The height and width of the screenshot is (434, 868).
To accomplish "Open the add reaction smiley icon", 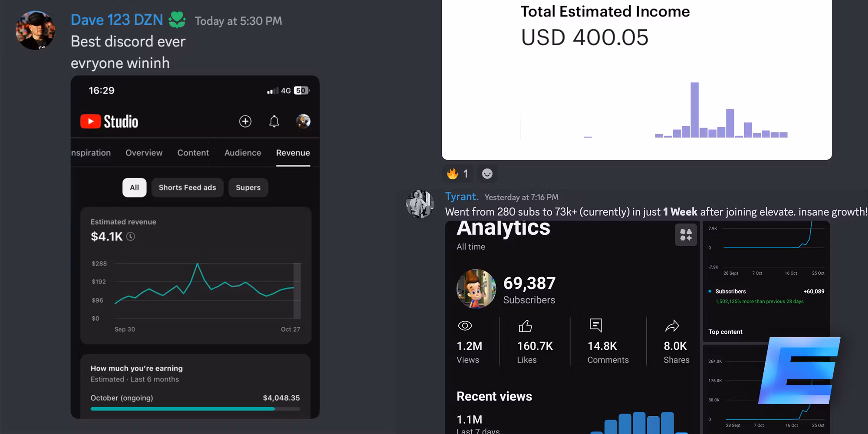I will point(487,174).
